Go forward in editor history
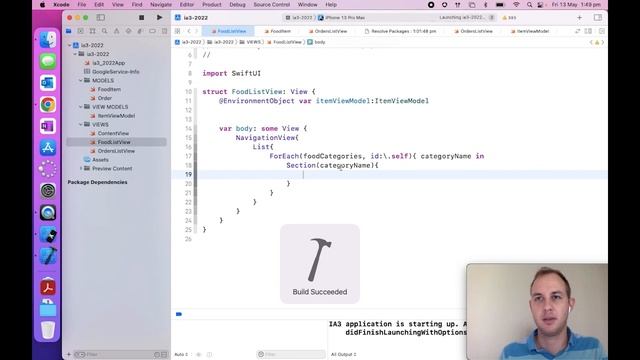 click(x=196, y=31)
